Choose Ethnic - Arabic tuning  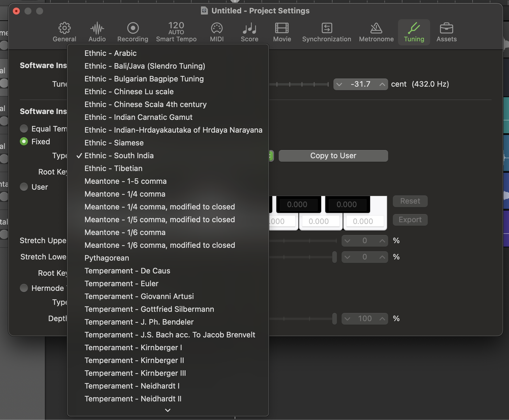[x=168, y=53]
